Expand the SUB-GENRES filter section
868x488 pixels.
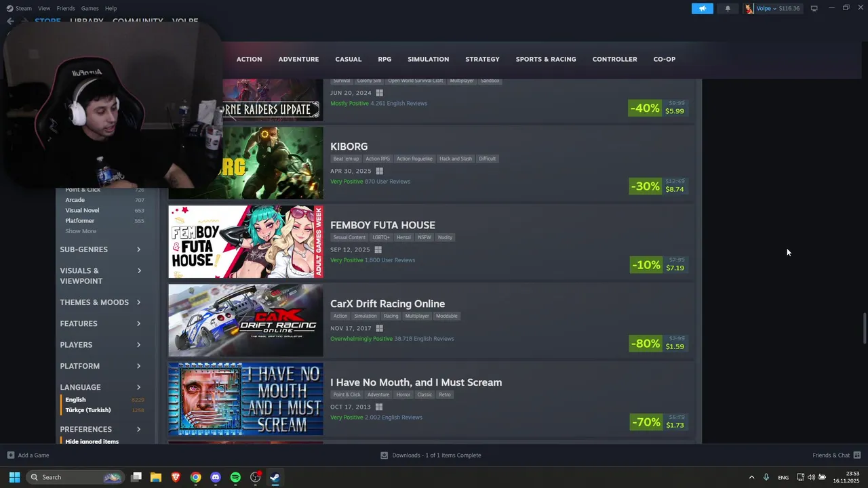tap(100, 249)
